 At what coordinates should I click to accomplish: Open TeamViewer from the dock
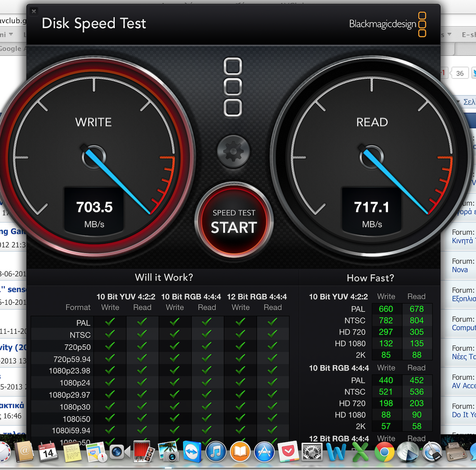point(192,452)
